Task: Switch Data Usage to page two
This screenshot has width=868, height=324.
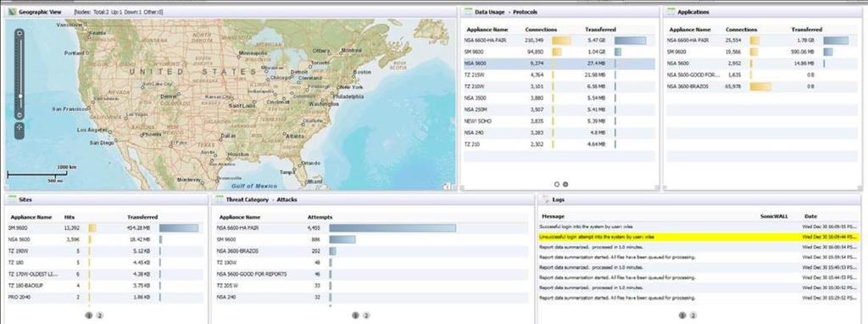Action: [565, 184]
